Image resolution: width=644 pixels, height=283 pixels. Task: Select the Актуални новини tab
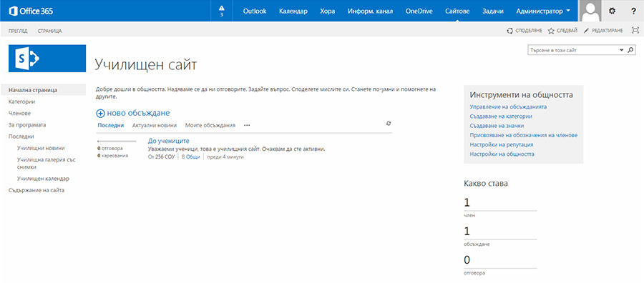pos(155,126)
